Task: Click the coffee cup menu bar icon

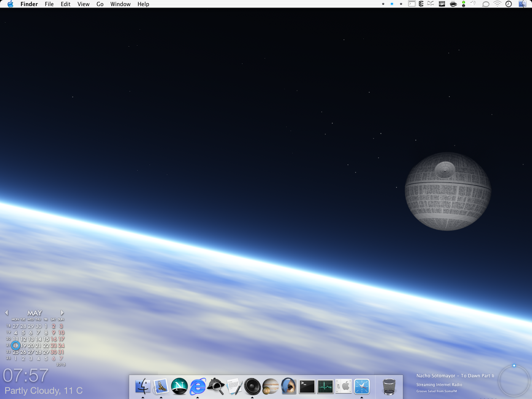Action: click(x=453, y=4)
